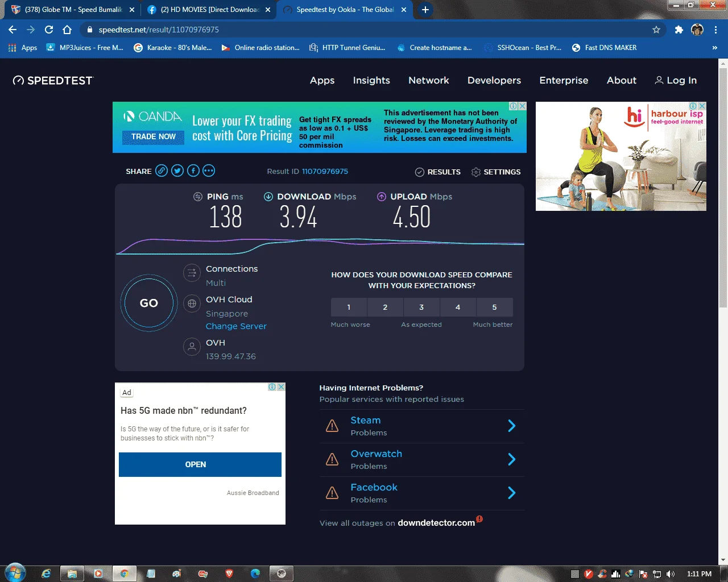Open the Chrome profile avatar
The height and width of the screenshot is (582, 728).
tap(697, 30)
